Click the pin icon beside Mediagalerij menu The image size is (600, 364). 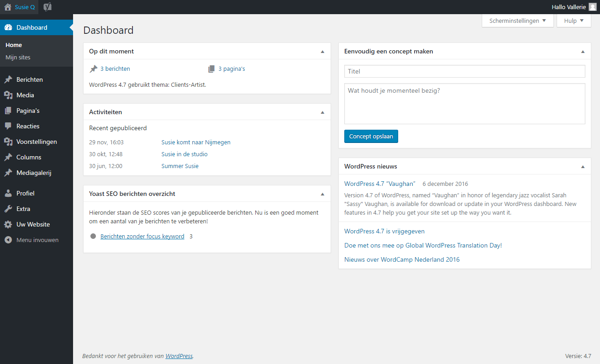click(8, 173)
